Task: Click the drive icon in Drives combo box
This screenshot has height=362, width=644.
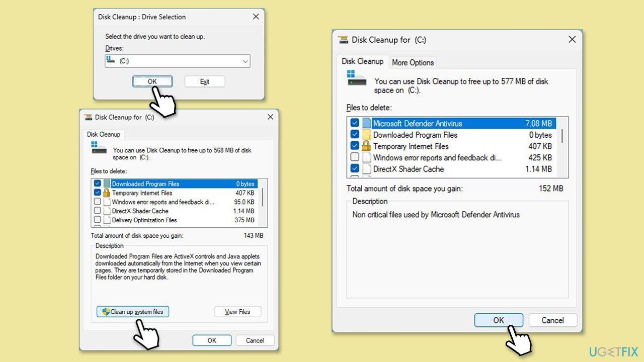Action: 111,61
